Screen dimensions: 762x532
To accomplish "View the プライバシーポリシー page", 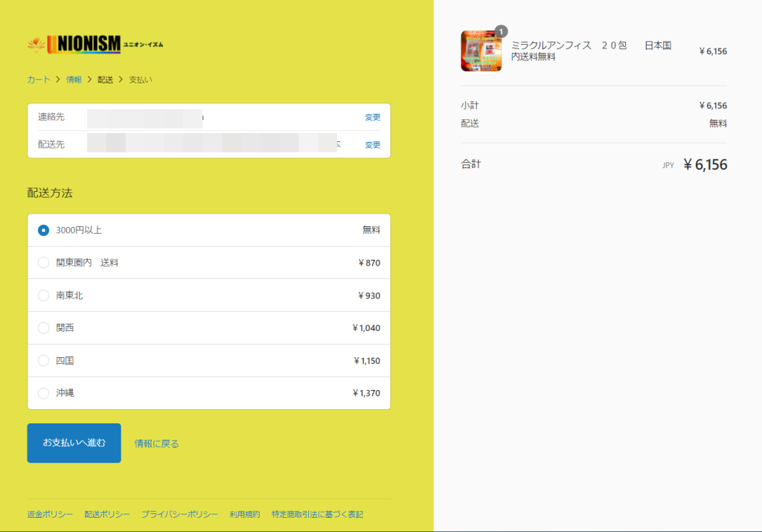I will tap(179, 515).
